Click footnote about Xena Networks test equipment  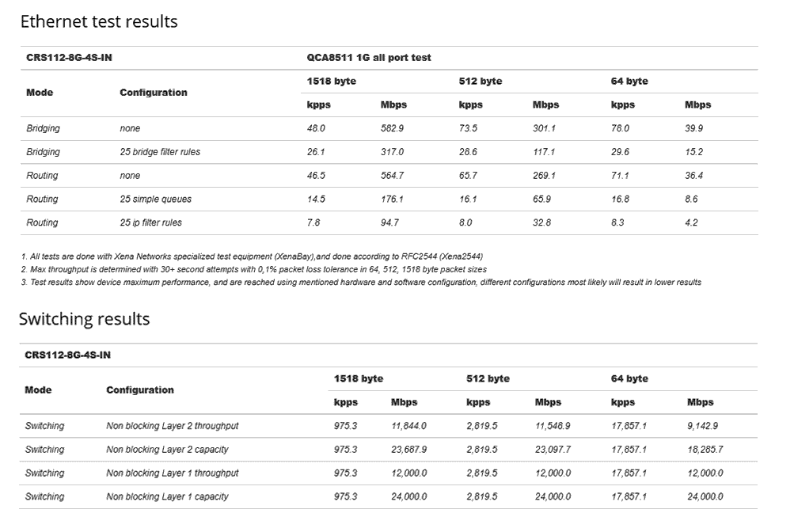click(252, 256)
